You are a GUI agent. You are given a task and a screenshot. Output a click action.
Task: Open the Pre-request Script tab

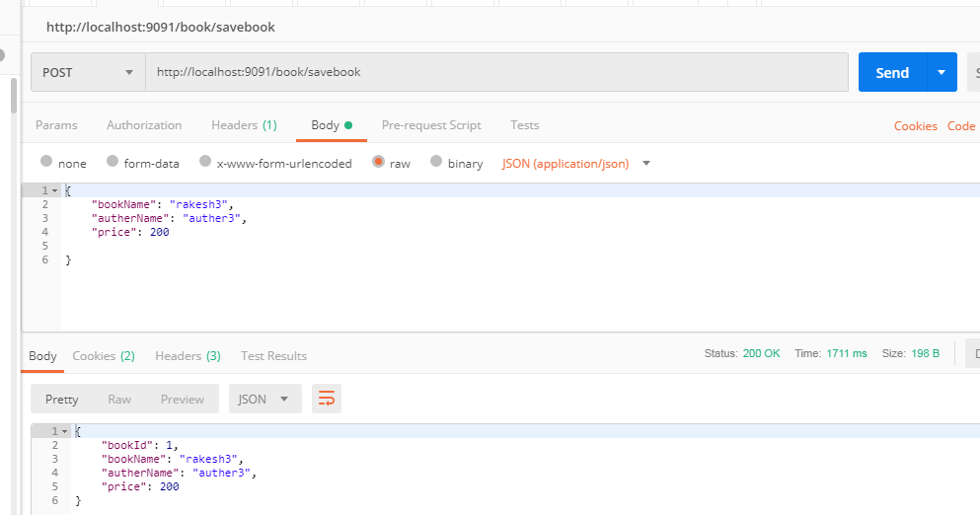pos(431,125)
